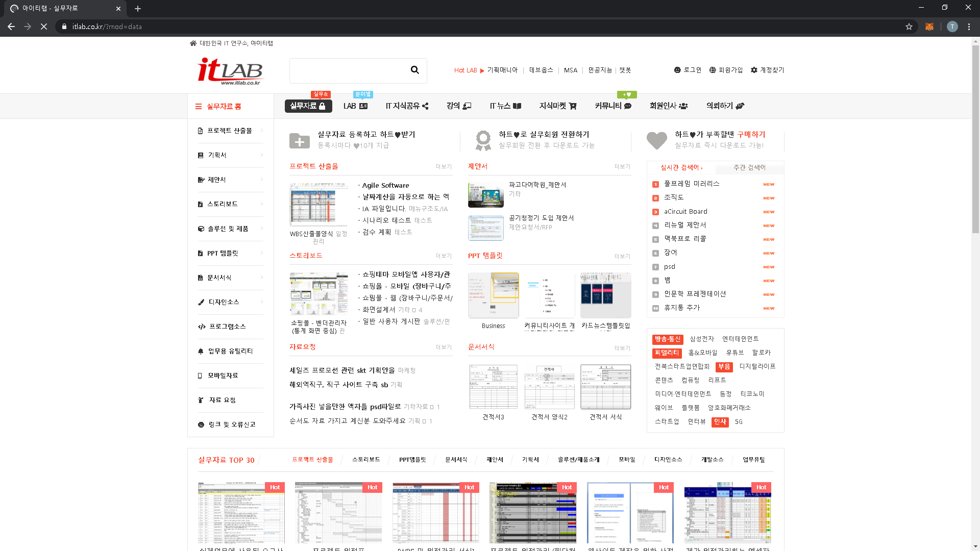This screenshot has width=980, height=551.
Task: Click the 계정찾기 gear icon
Action: [x=754, y=70]
